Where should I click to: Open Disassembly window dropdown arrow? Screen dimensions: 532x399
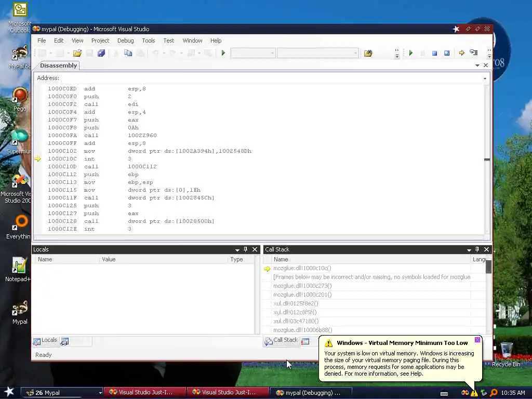[x=477, y=65]
